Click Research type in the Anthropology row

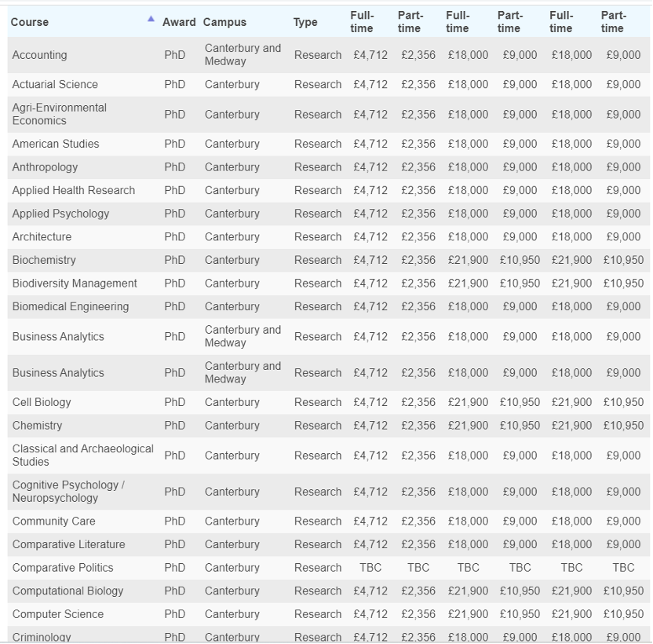pos(318,167)
